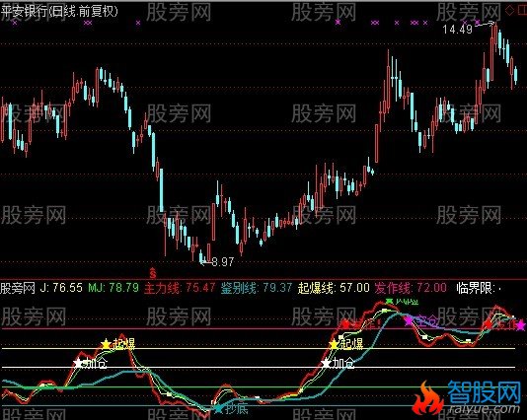This screenshot has height=420, width=527.
Task: Click the magenta 发作线: 72.00 value
Action: click(411, 288)
